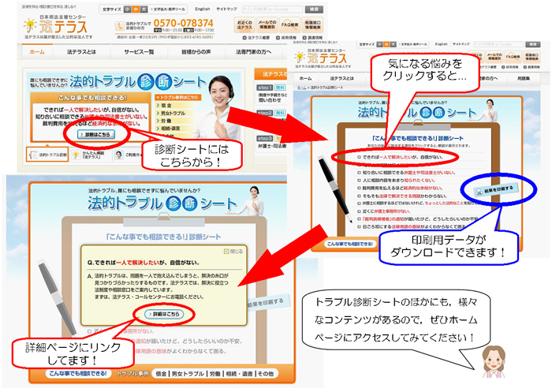Open 男女トラブル trouble case on banner

click(171, 113)
